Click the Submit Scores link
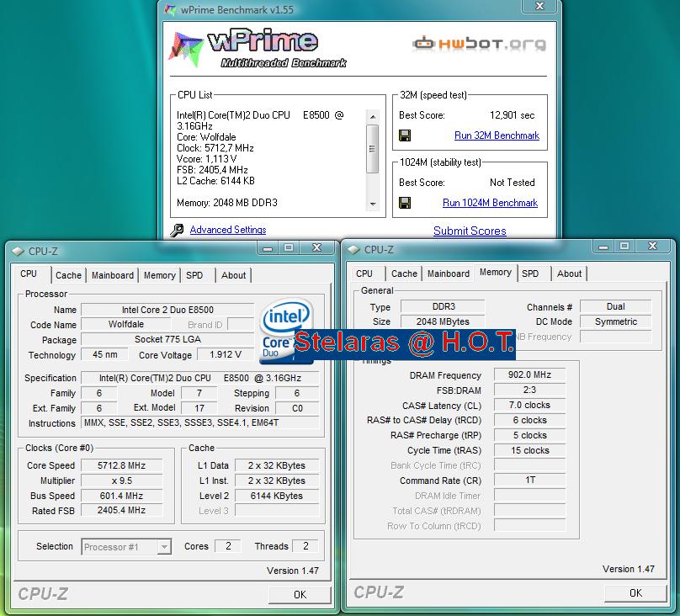Viewport: 680px width, 616px height. point(470,231)
